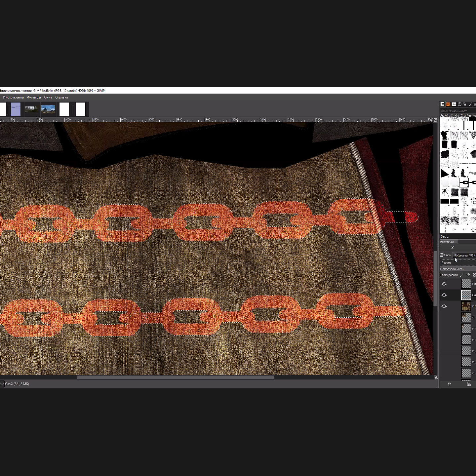Open the Фильтры menu
The image size is (476, 476).
click(x=34, y=98)
